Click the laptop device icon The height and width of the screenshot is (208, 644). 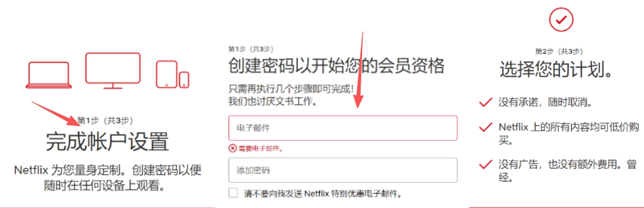point(49,75)
